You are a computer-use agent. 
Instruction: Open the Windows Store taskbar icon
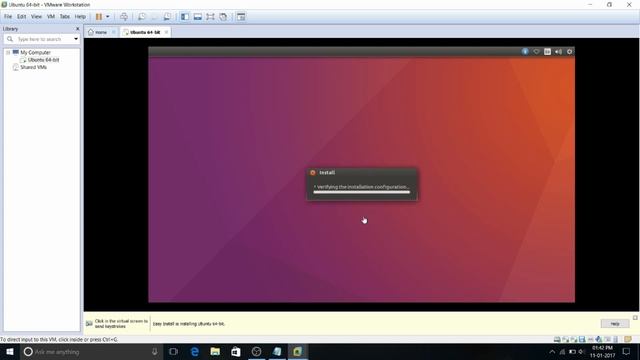point(236,352)
